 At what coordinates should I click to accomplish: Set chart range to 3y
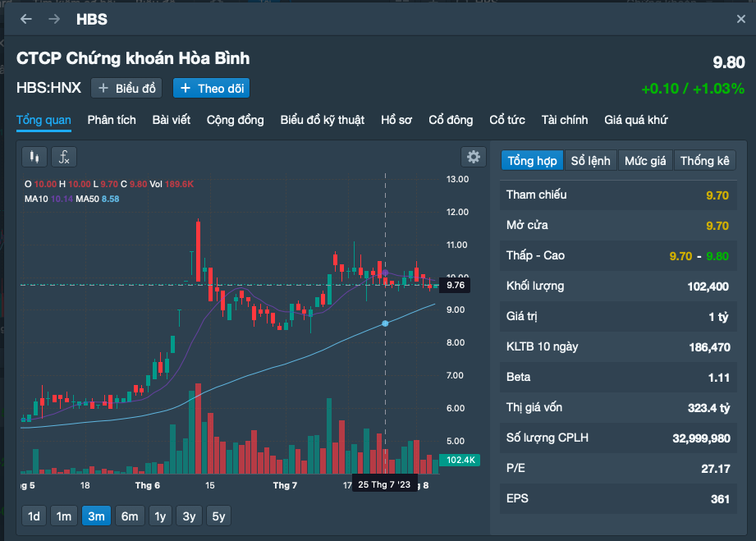[x=189, y=516]
